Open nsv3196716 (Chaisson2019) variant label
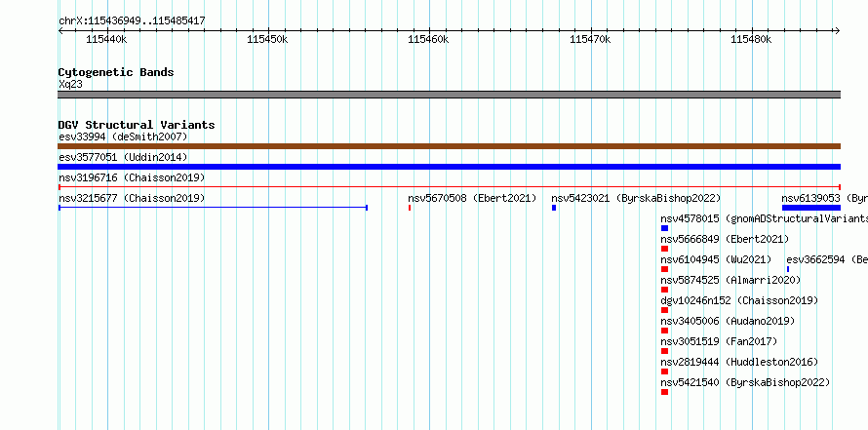This screenshot has height=430, width=868. tap(132, 177)
